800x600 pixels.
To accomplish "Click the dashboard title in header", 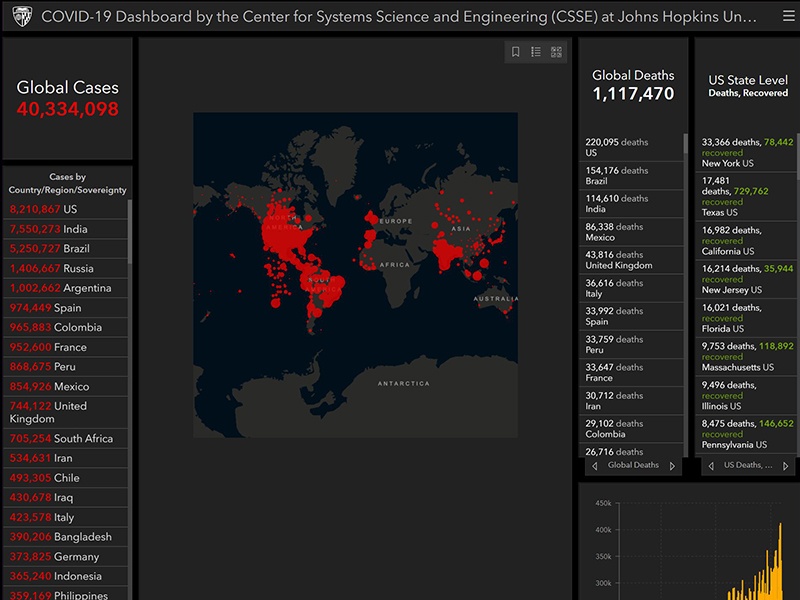I will [398, 17].
